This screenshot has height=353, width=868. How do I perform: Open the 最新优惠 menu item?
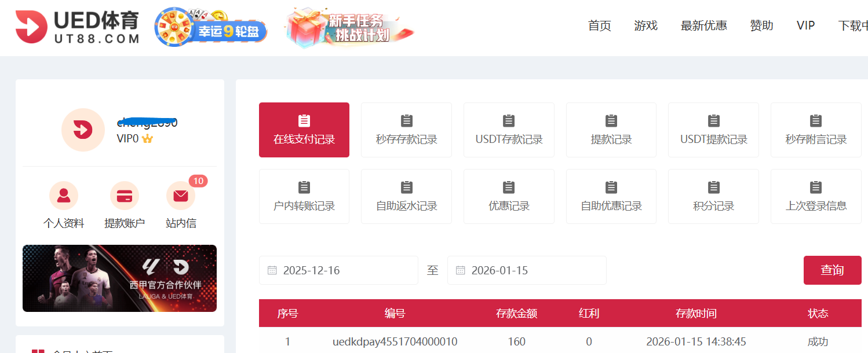(704, 26)
